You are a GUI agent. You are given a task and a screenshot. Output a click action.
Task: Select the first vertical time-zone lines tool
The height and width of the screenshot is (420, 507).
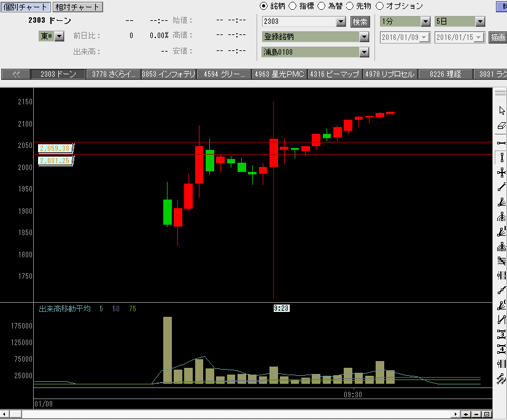501,275
